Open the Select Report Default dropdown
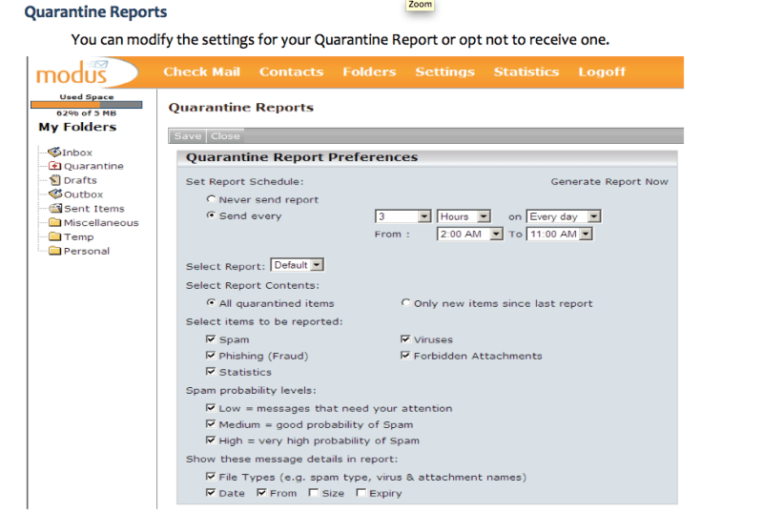 pos(297,265)
